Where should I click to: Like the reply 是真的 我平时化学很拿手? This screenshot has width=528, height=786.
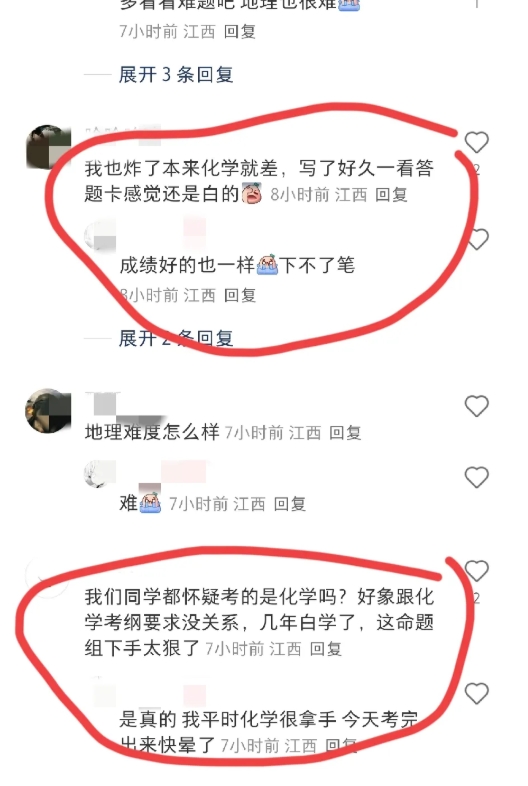coord(476,694)
